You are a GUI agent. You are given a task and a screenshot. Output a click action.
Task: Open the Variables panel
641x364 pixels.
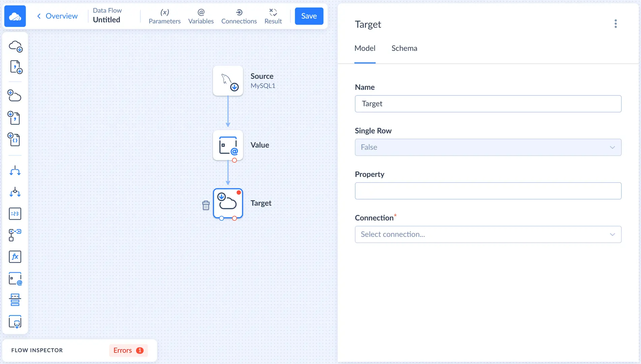coord(201,16)
